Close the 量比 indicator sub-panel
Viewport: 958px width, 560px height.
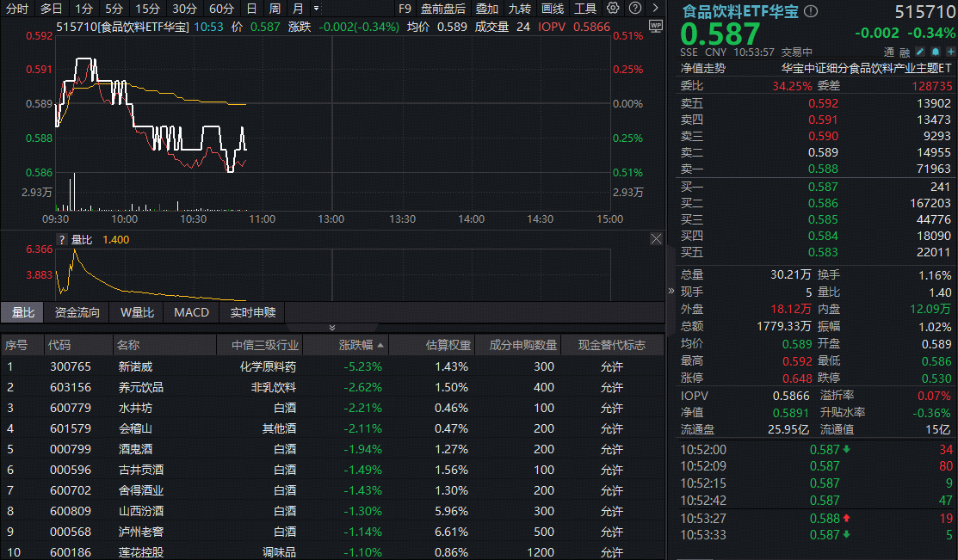coord(656,239)
